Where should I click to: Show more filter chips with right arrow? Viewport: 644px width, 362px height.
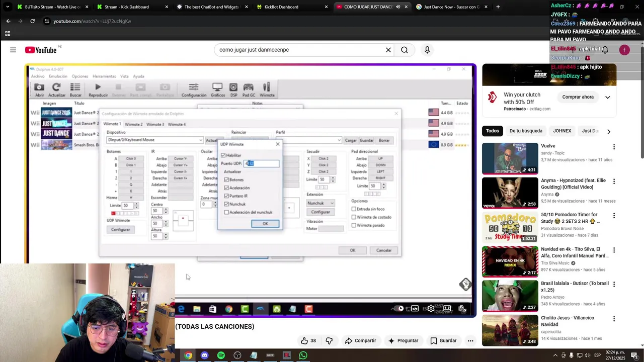609,131
